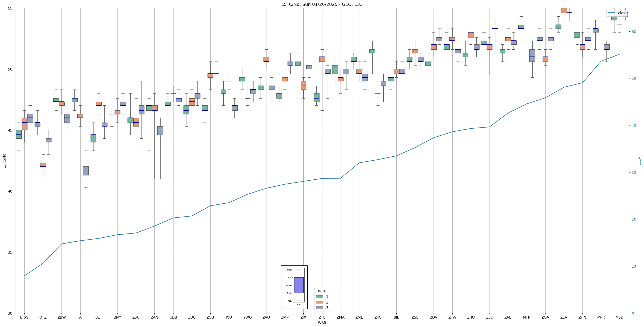Click the elev legend entry
Viewport: 644px width, 327px height.
click(622, 13)
